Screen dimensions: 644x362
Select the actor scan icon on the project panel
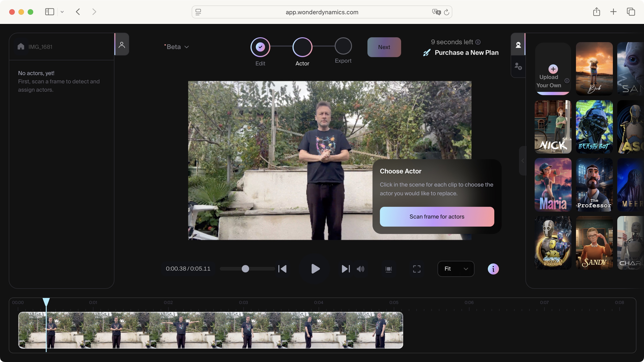pos(122,44)
